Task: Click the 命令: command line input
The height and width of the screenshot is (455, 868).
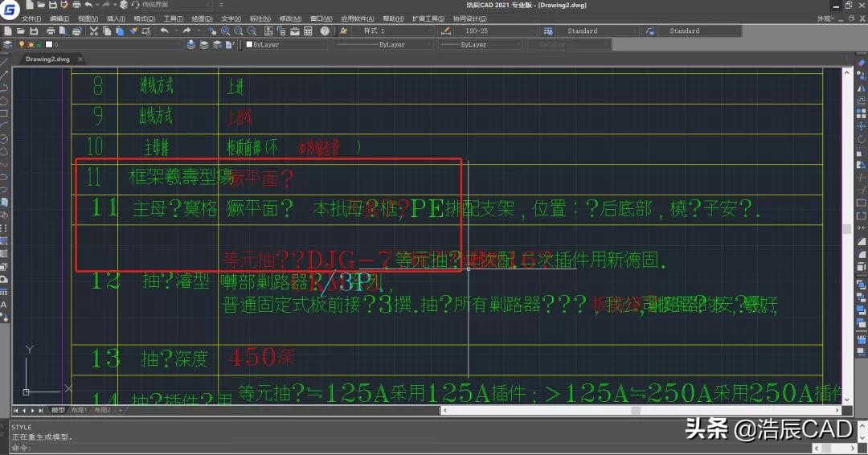Action: 410,448
